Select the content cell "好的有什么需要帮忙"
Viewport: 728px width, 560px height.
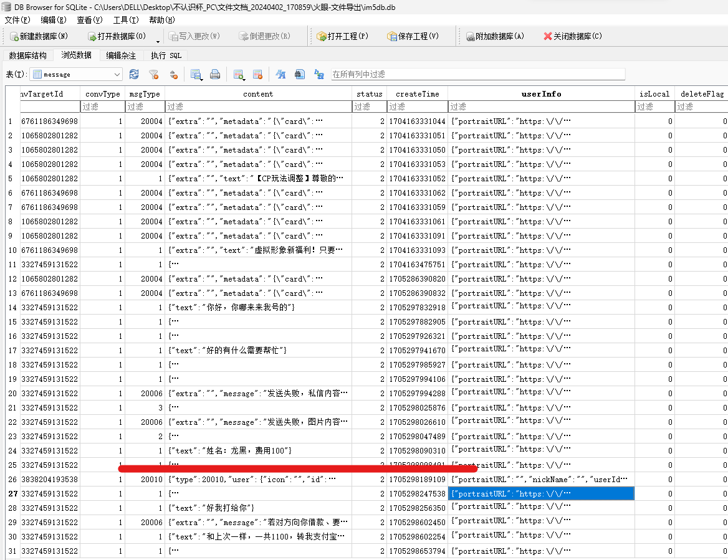point(258,350)
